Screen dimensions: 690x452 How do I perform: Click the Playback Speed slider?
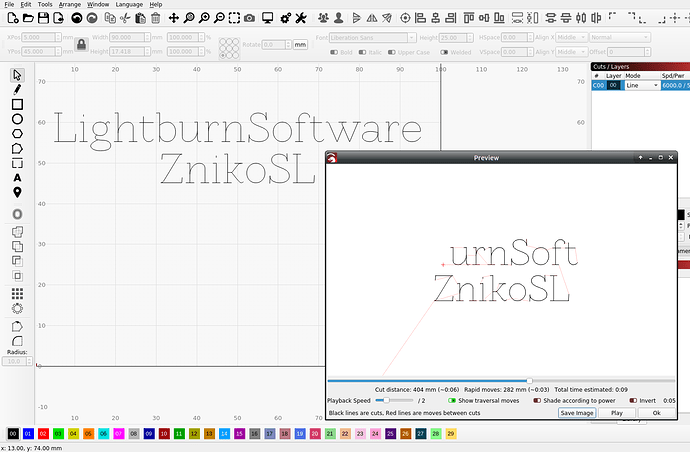tap(395, 401)
